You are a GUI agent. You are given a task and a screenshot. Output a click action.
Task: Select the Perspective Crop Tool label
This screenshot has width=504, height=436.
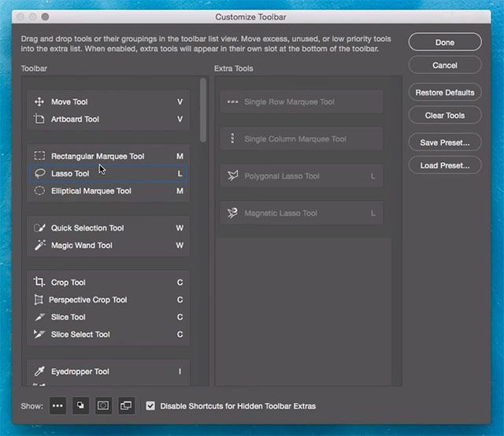pos(87,300)
